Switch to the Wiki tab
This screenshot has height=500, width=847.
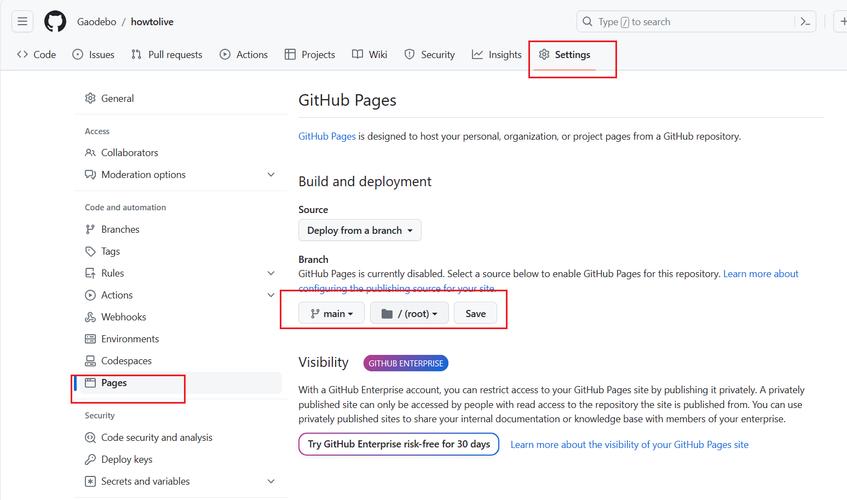(370, 55)
